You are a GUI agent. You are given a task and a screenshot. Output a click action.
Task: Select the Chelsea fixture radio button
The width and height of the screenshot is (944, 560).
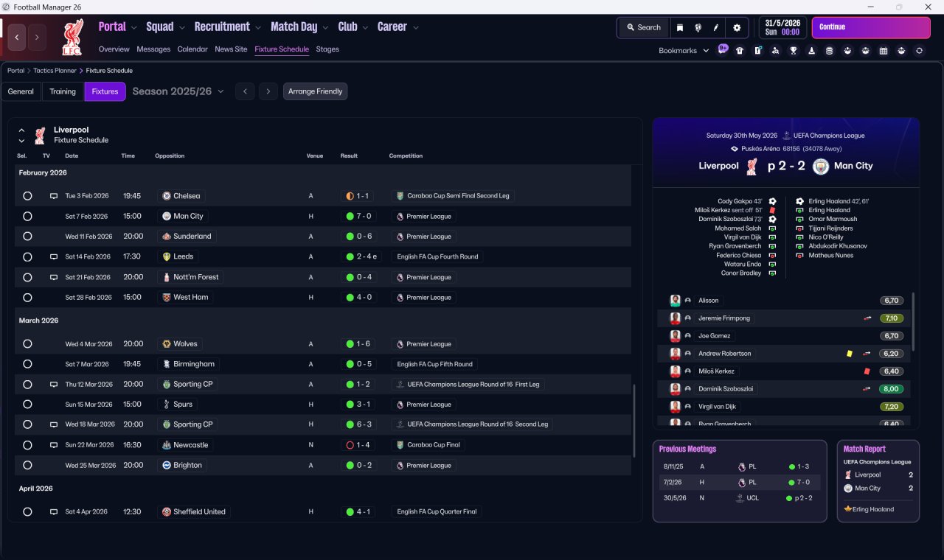(x=27, y=196)
